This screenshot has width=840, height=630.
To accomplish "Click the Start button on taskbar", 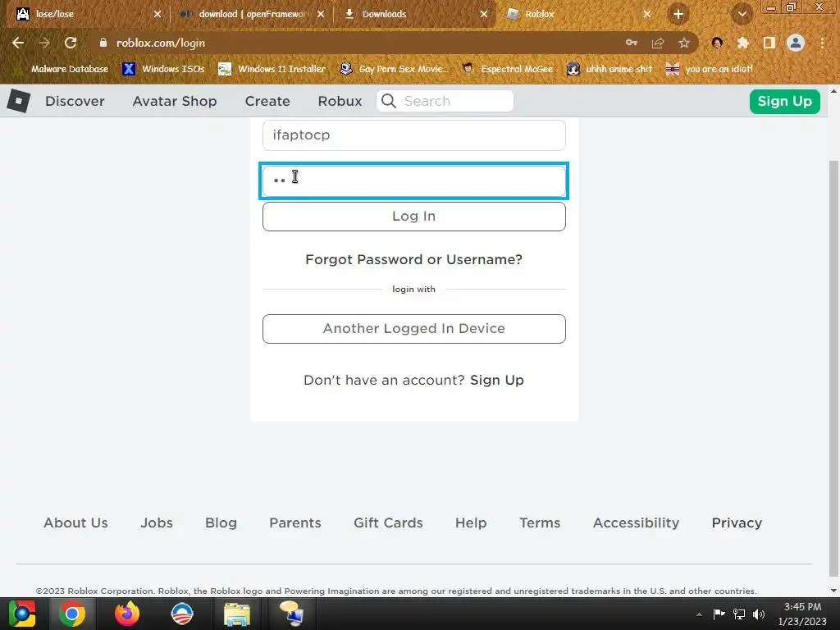I will pos(22,614).
